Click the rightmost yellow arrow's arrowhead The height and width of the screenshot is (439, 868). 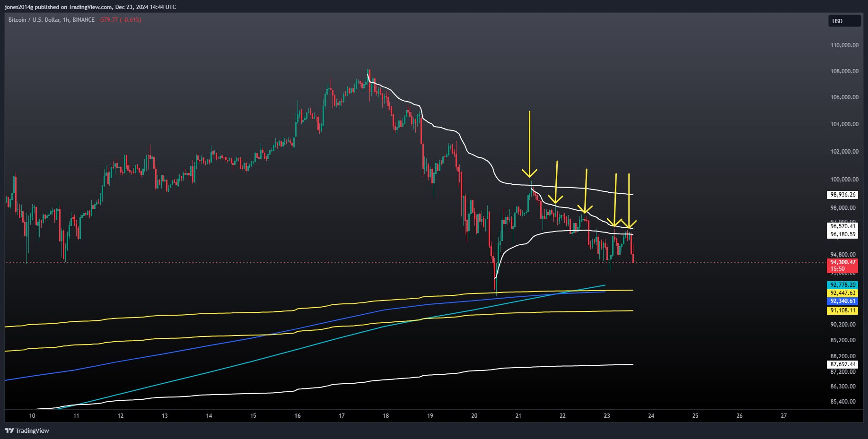(629, 224)
